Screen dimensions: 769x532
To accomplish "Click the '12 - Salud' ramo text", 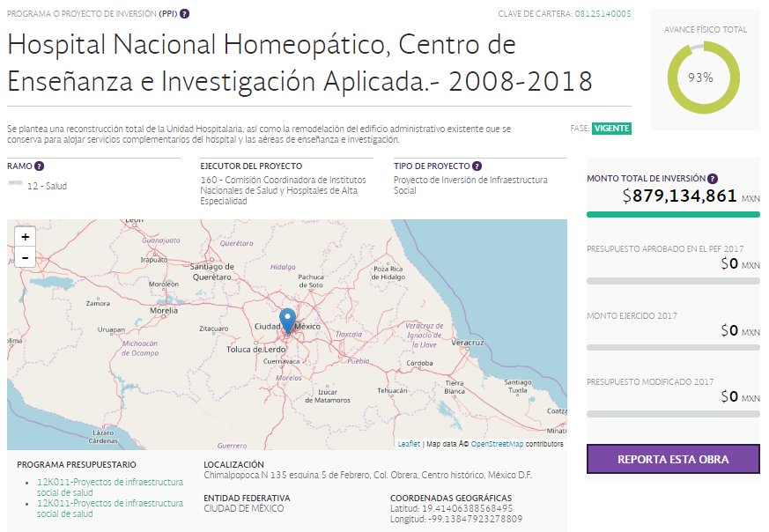I will pyautogui.click(x=47, y=186).
